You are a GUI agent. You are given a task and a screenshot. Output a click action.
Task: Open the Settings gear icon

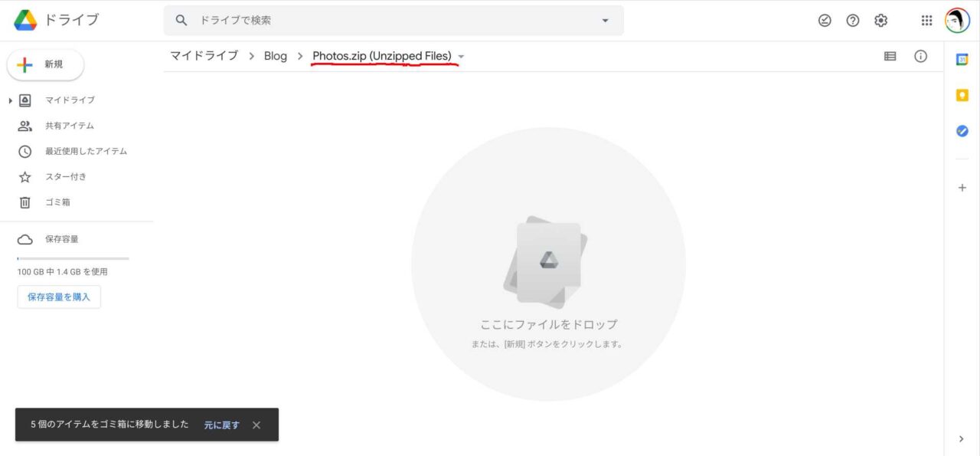coord(881,21)
